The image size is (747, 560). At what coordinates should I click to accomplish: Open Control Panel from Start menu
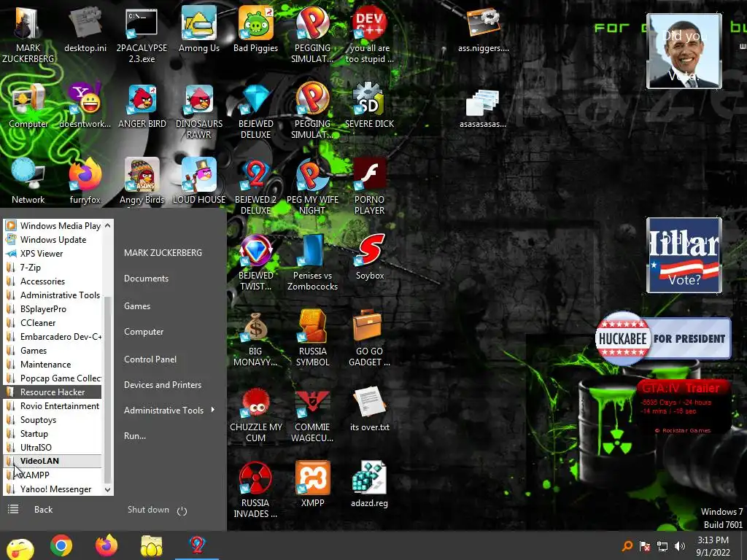(150, 359)
